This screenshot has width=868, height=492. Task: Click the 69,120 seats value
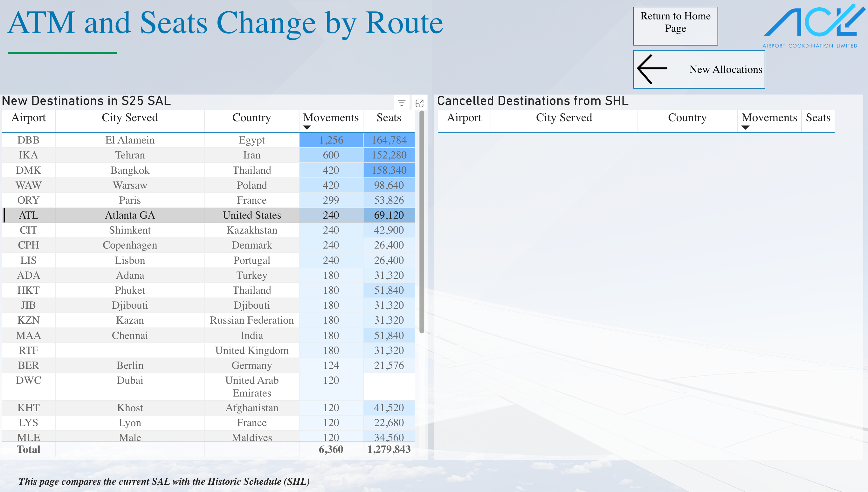click(389, 215)
